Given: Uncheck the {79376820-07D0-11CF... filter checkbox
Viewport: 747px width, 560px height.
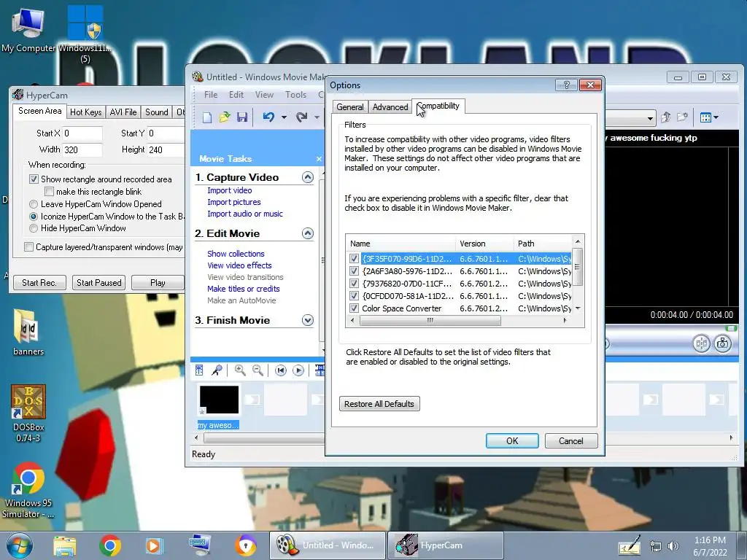Looking at the screenshot, I should (x=354, y=284).
